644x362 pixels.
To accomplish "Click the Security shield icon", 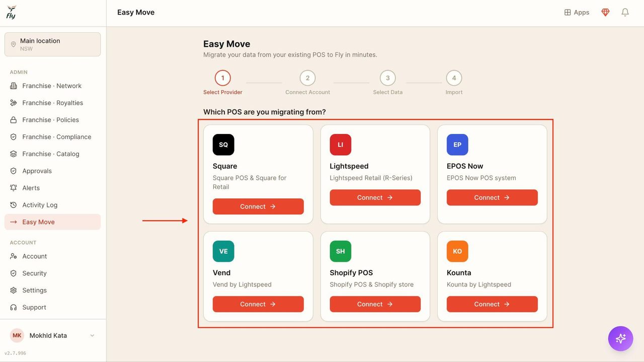I will [14, 273].
